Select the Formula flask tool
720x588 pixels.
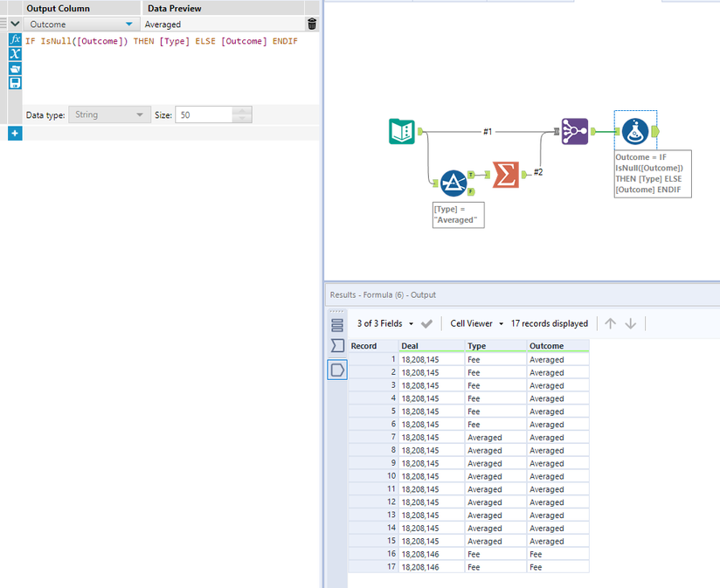pyautogui.click(x=635, y=132)
